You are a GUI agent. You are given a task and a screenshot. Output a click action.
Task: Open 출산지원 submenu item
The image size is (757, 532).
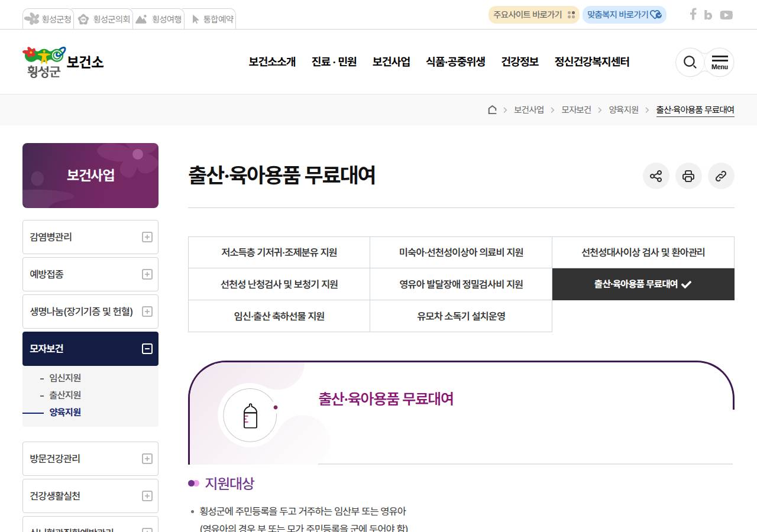click(x=65, y=395)
